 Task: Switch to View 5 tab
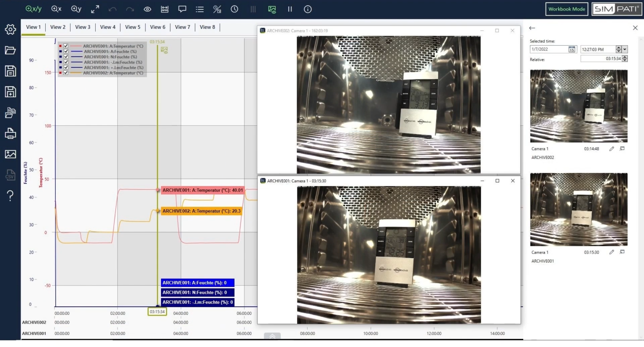132,27
